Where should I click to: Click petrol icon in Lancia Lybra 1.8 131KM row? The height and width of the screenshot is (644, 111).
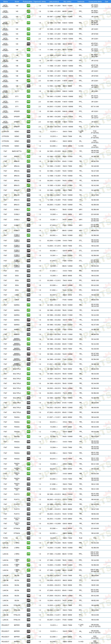(x=29, y=554)
